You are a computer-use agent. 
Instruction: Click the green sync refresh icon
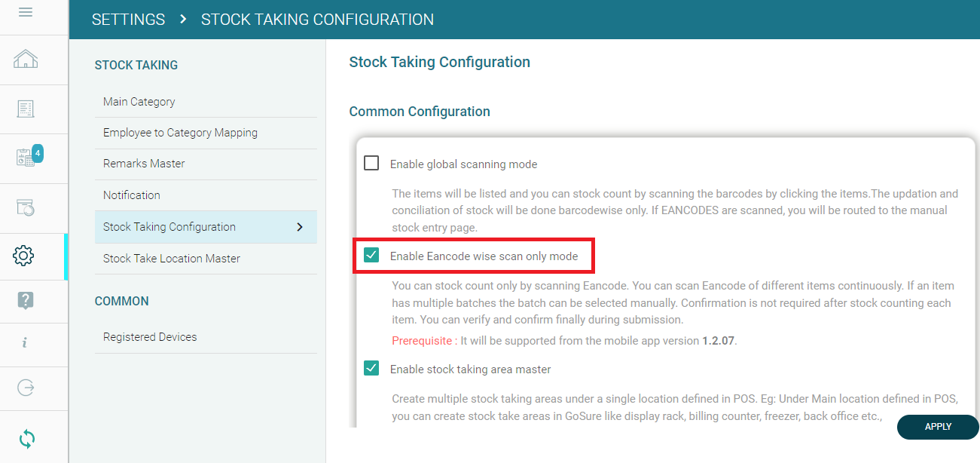pos(26,438)
